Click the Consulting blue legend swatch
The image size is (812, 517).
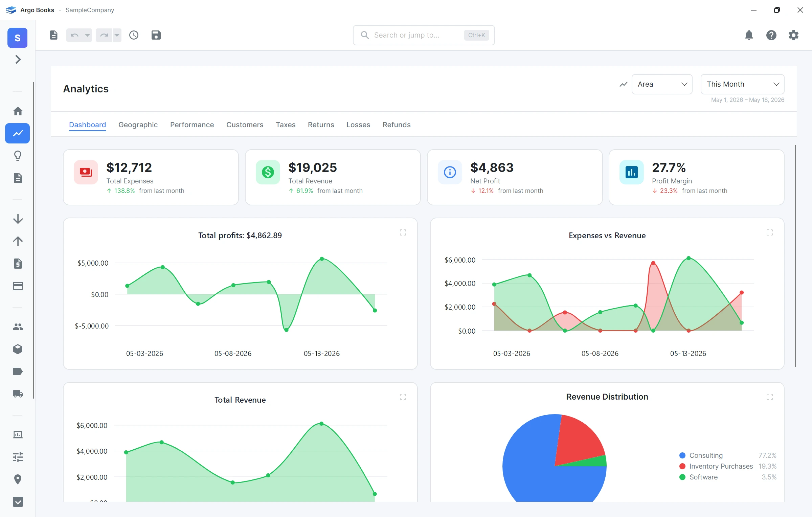click(x=682, y=455)
